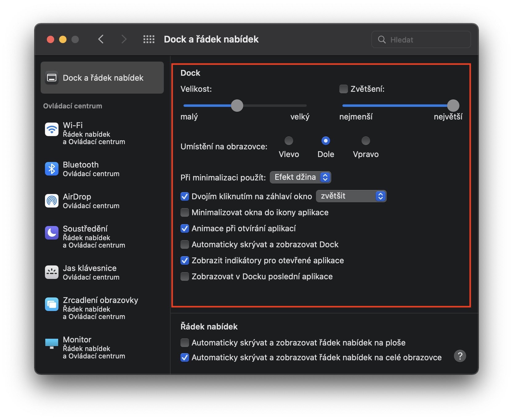
Task: Open help with the question mark button
Action: (x=460, y=356)
